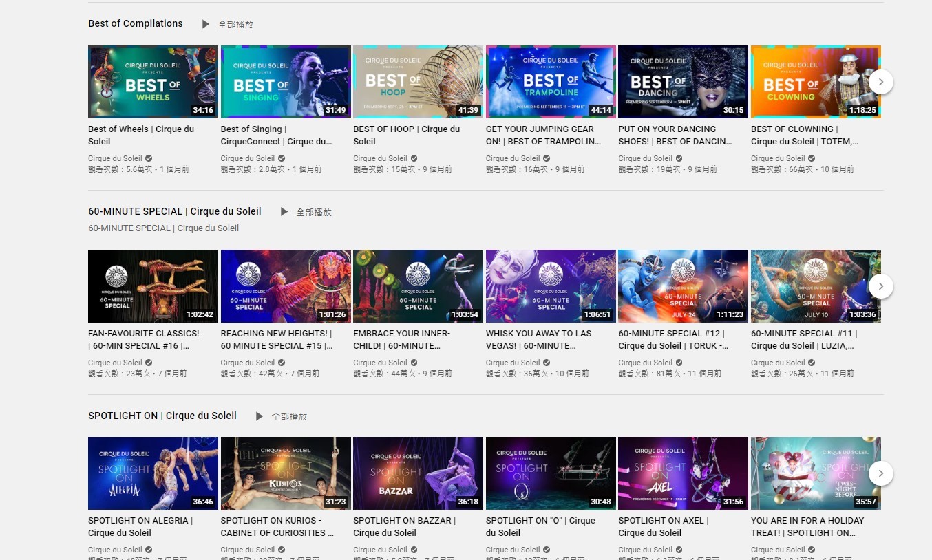Screen dimensions: 932x560
Task: Open the Best of Compilations playlist title
Action: (136, 23)
